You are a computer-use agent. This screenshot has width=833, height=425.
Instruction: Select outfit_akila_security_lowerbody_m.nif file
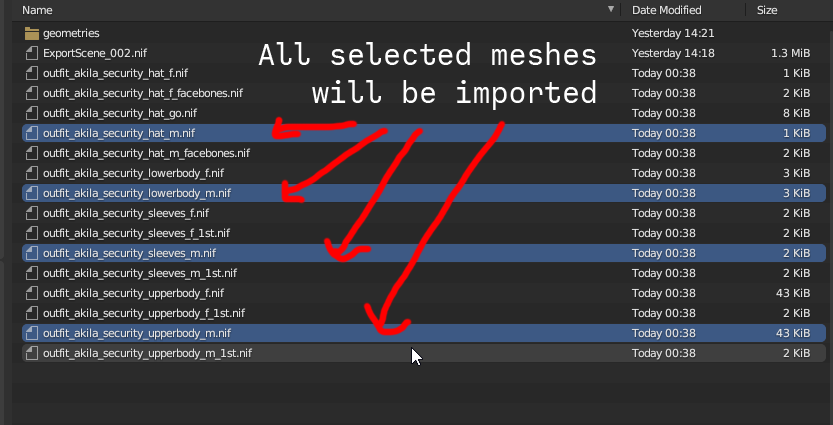424,193
